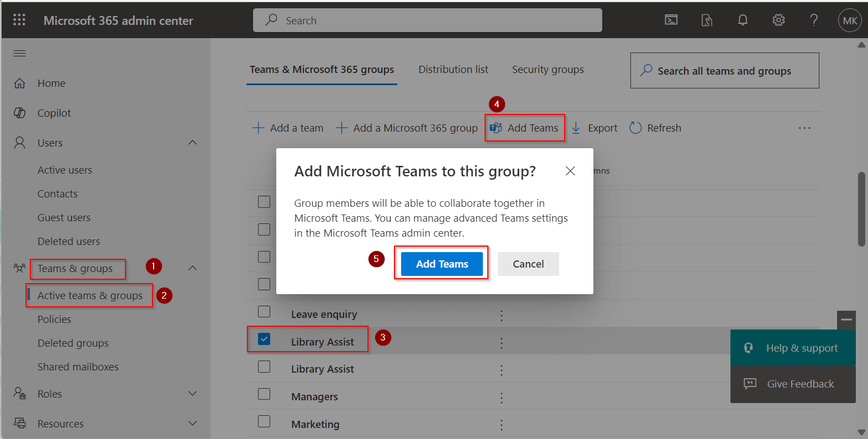
Task: Open Guest users in sidebar
Action: coord(64,218)
